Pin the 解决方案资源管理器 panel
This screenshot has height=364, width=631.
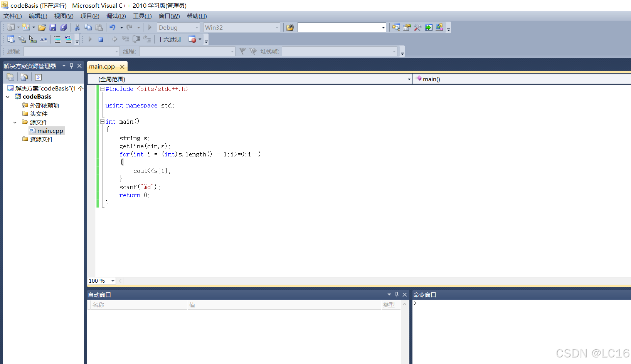point(71,65)
